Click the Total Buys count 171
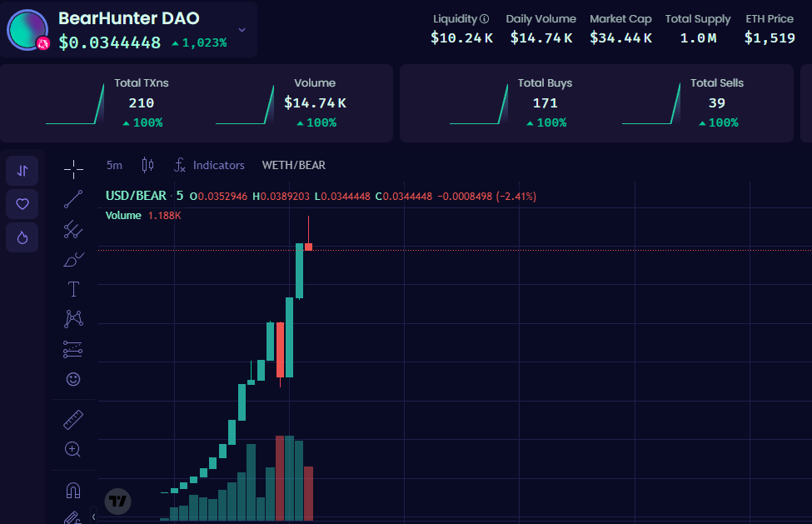 (x=545, y=103)
